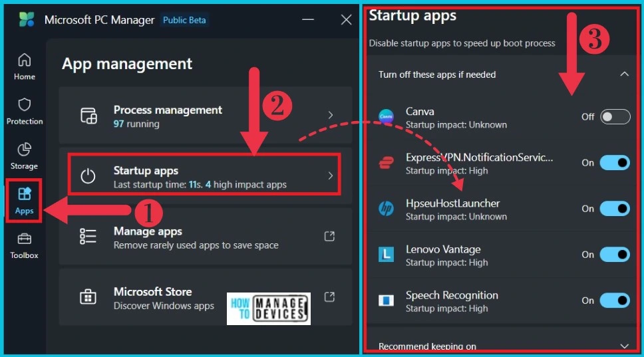
Task: Click the 'Off' label beside Canva
Action: click(587, 117)
